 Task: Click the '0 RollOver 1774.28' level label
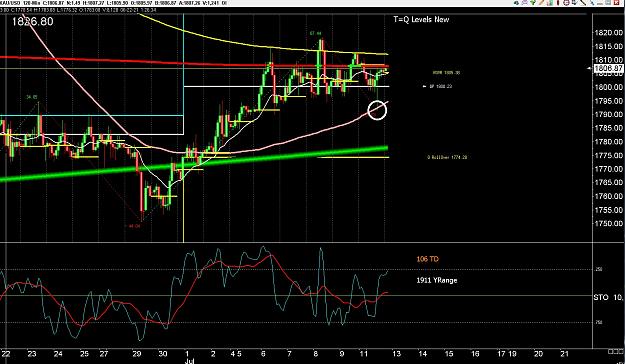pos(447,157)
